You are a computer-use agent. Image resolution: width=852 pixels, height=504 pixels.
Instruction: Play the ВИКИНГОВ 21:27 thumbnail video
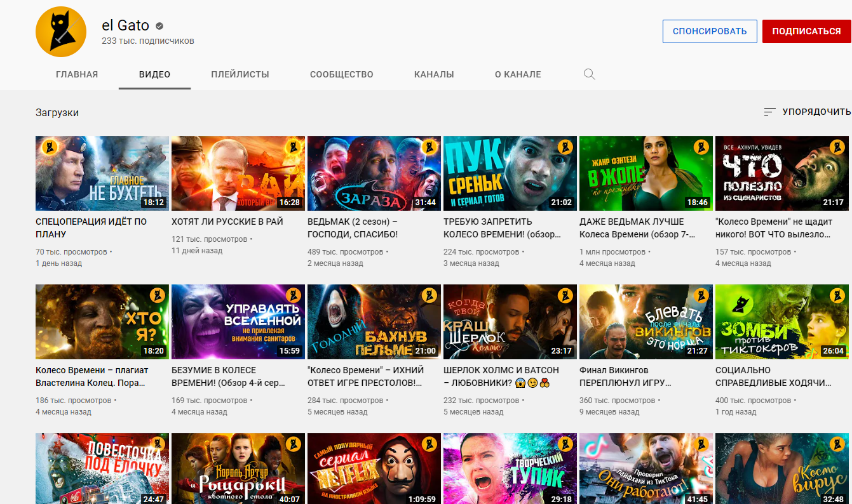click(x=646, y=322)
